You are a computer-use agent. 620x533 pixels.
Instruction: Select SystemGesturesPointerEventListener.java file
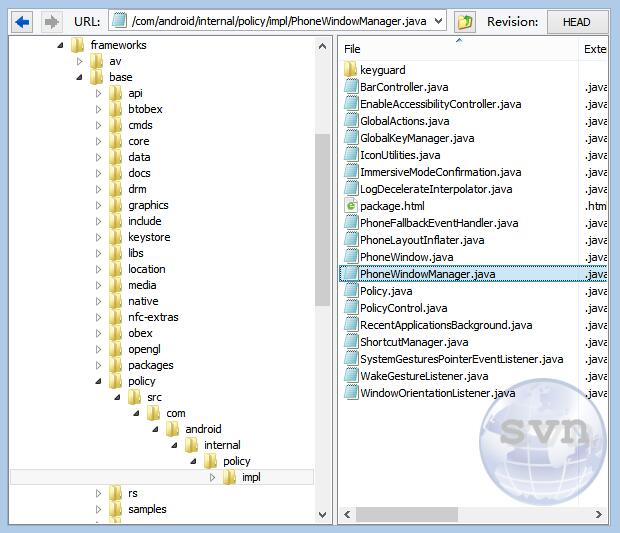coord(461,359)
